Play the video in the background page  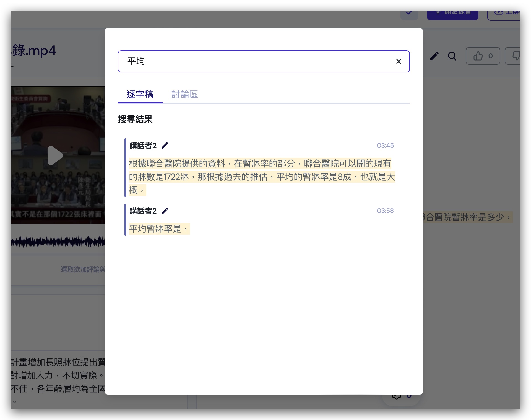pyautogui.click(x=55, y=155)
